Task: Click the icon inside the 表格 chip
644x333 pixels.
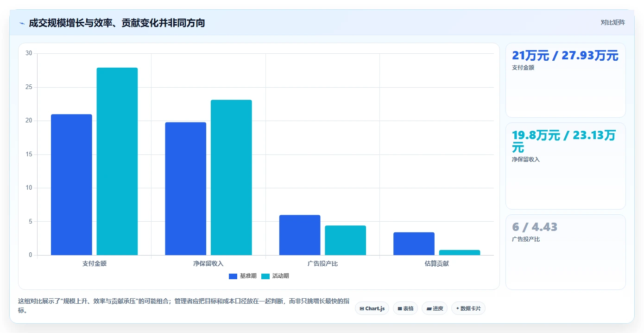Action: click(400, 308)
